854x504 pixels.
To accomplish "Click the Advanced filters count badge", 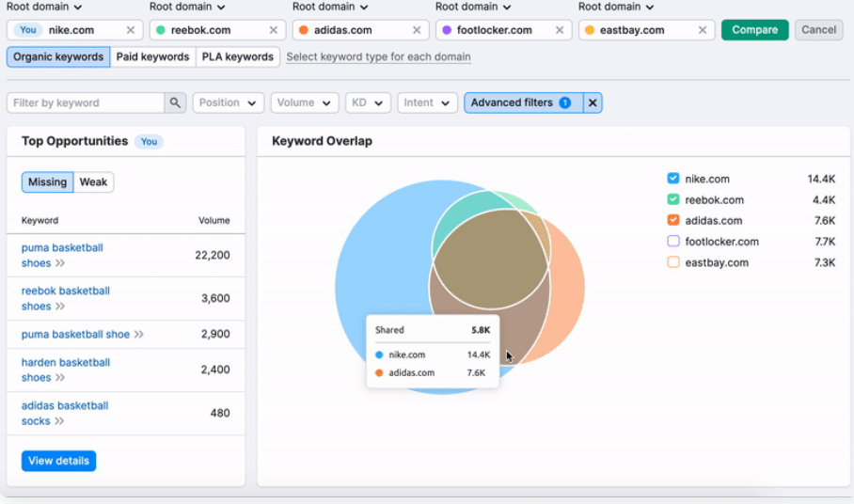I will pos(565,102).
